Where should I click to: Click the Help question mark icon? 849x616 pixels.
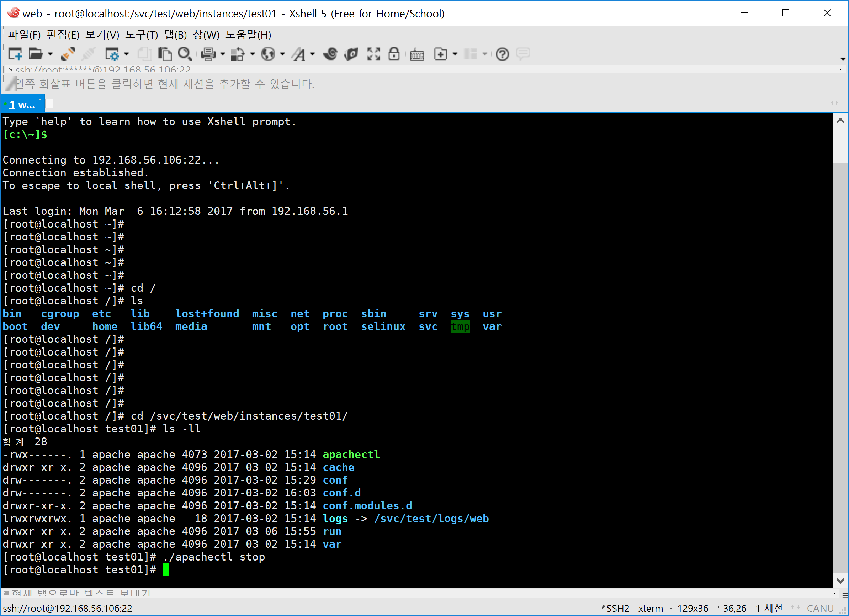tap(502, 54)
